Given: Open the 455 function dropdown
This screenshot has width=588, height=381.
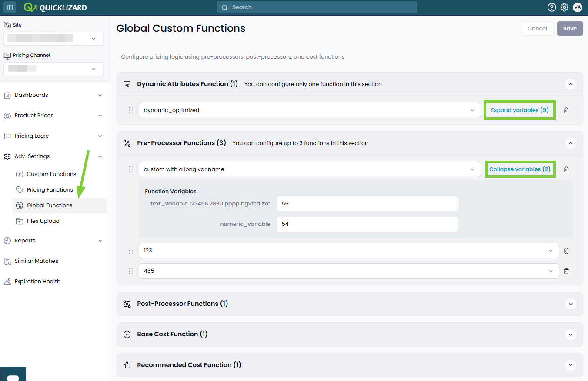Looking at the screenshot, I should coord(349,271).
